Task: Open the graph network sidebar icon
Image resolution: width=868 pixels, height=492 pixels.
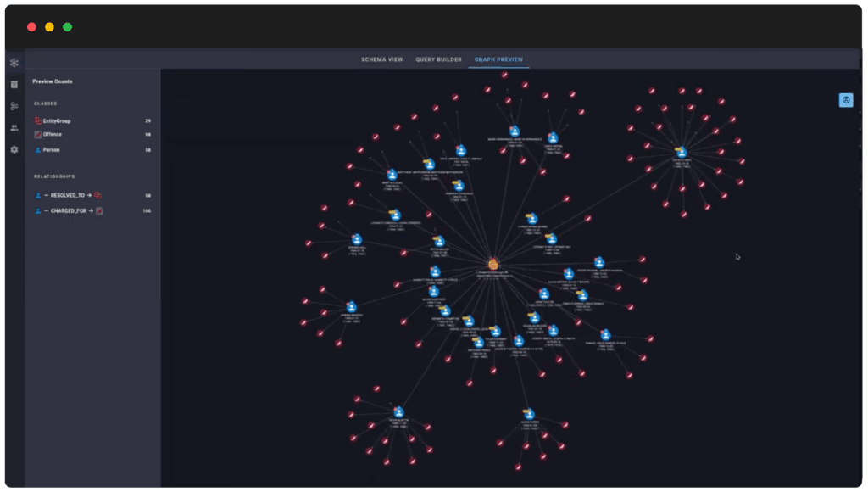Action: 14,63
